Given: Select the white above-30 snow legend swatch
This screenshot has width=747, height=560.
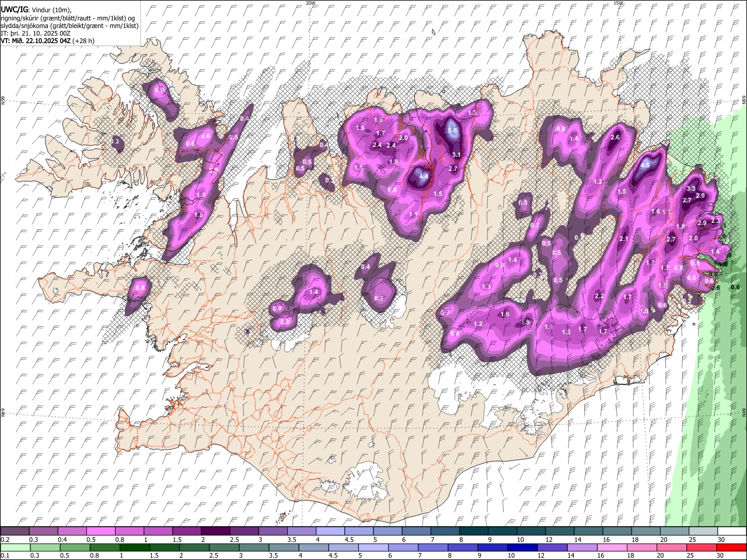Looking at the screenshot, I should click(x=731, y=531).
